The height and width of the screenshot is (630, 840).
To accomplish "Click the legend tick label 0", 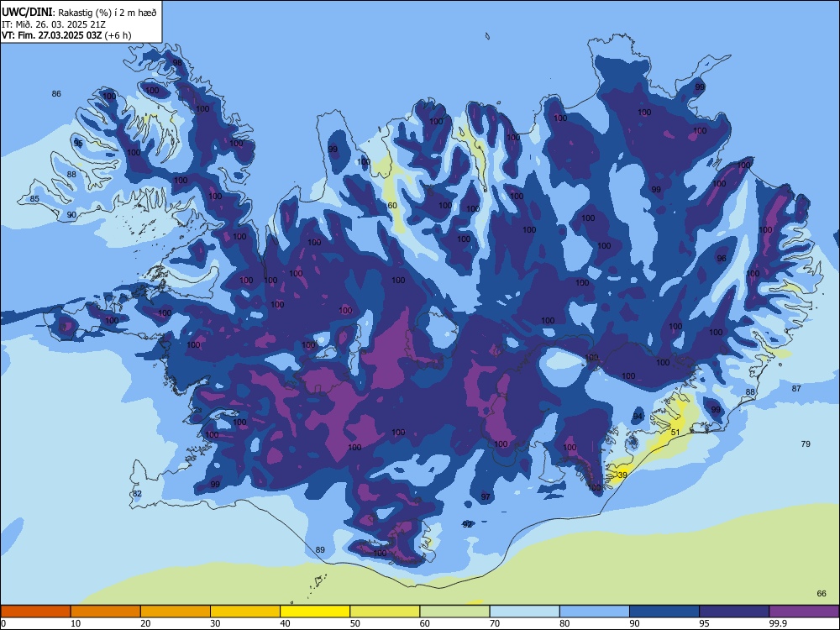I will pyautogui.click(x=3, y=623).
